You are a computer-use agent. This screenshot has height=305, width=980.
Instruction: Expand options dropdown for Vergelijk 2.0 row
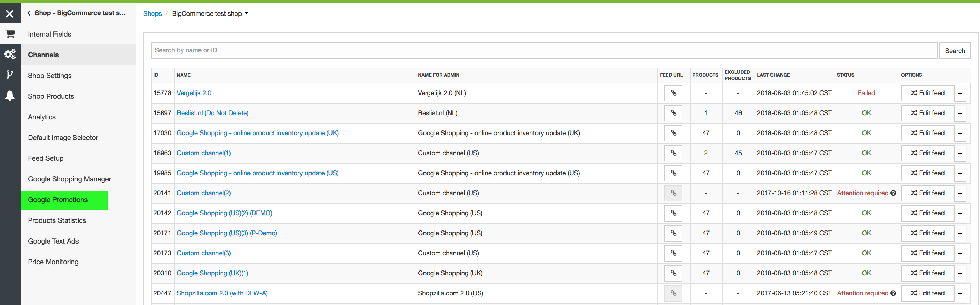[x=960, y=93]
